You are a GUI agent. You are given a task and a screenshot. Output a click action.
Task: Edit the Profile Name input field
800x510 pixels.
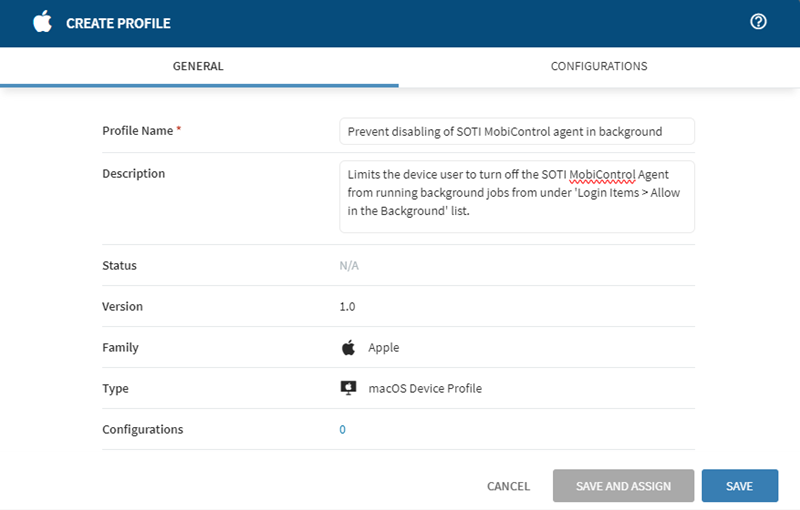tap(517, 132)
